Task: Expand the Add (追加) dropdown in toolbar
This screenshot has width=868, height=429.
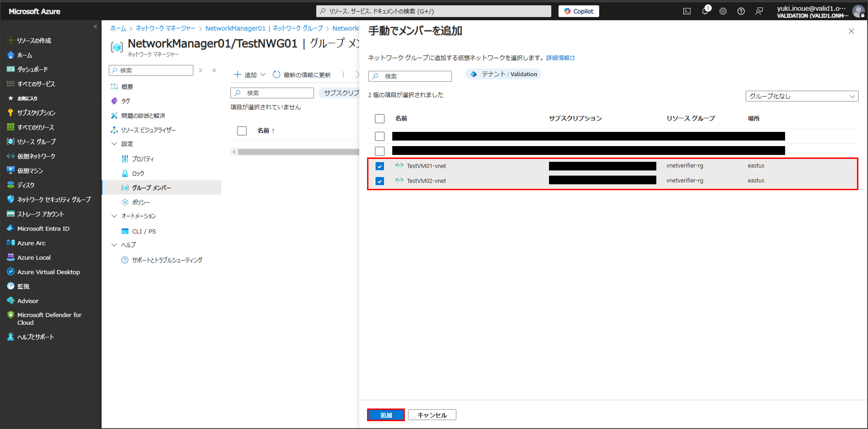Action: (x=250, y=74)
